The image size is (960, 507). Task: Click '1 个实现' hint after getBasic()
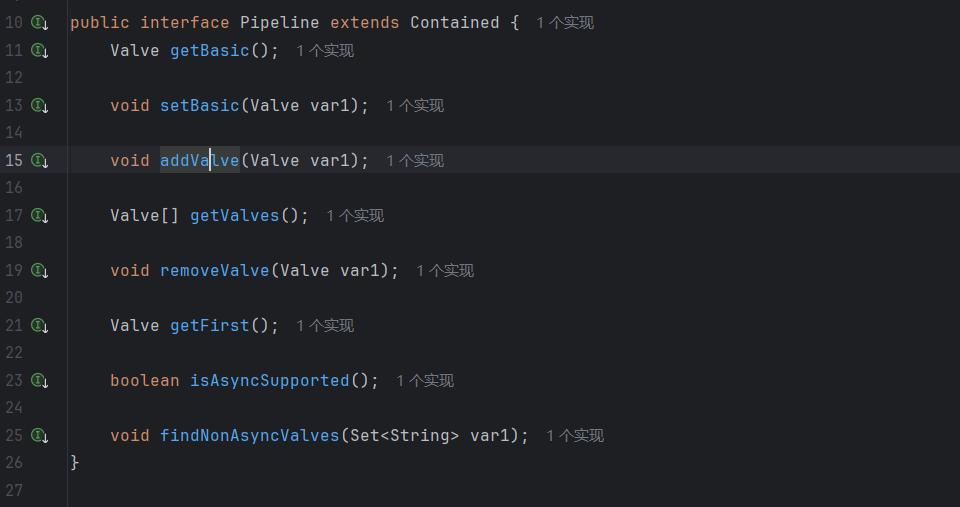[x=325, y=50]
